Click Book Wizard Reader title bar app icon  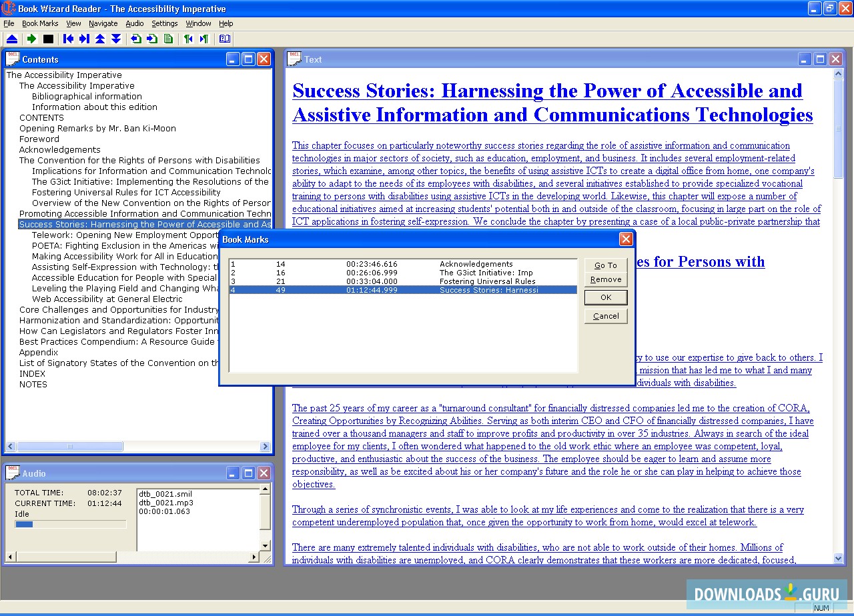point(8,8)
